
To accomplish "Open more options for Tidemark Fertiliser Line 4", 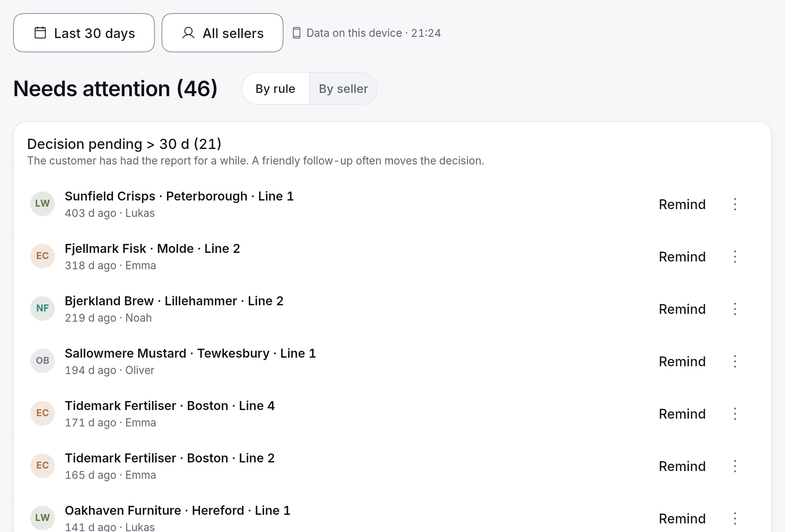I will [x=735, y=414].
